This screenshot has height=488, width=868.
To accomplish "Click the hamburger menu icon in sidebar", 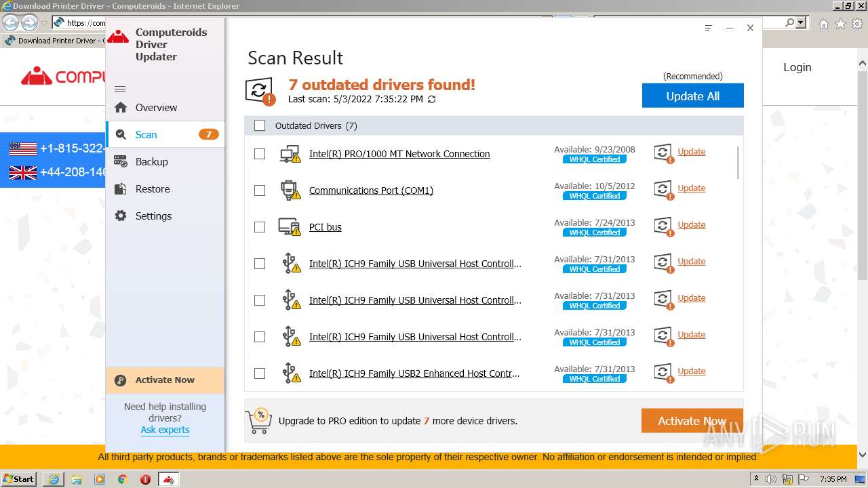I will click(120, 89).
